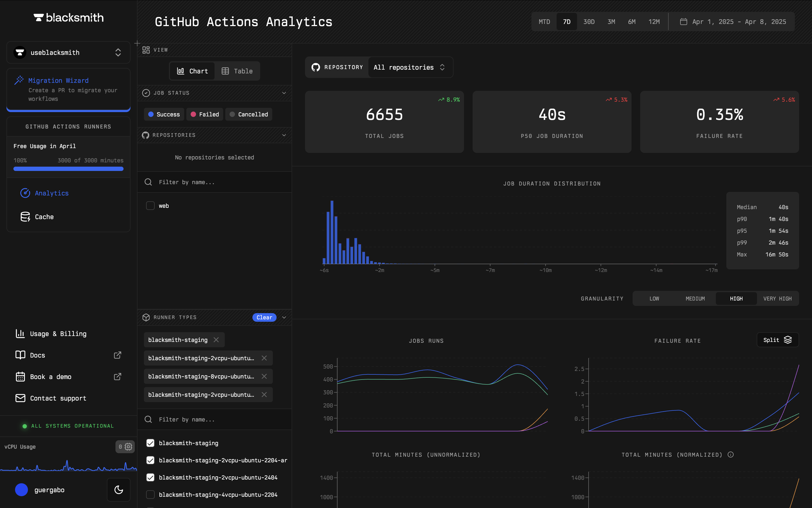Click the pink Failed status color dot
The width and height of the screenshot is (812, 508).
pyautogui.click(x=193, y=114)
